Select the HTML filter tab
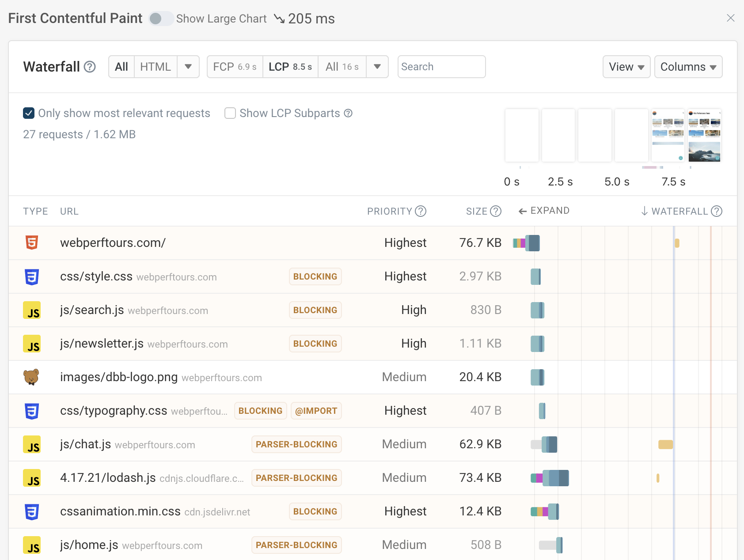Screen dimensions: 744x560 155,67
